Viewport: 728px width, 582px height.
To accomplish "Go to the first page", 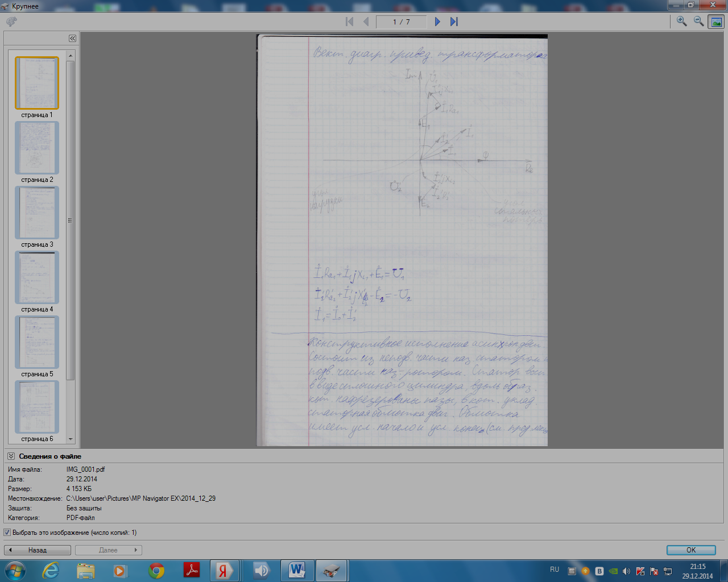I will [350, 22].
